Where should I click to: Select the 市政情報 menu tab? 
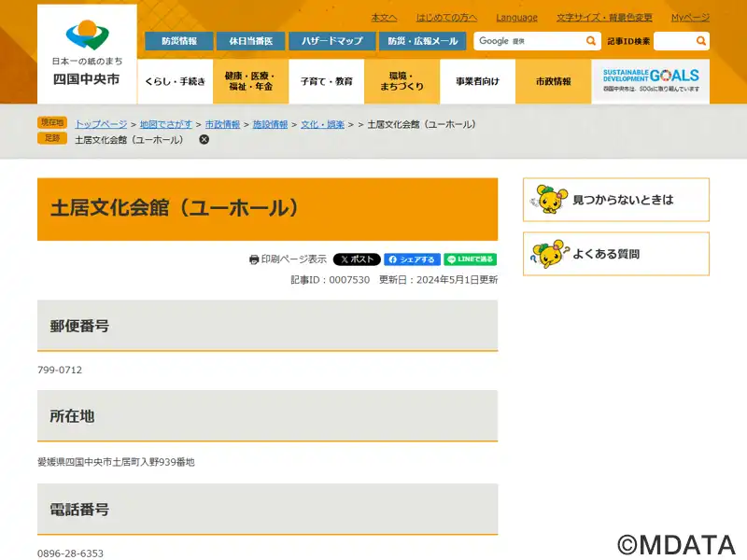[x=554, y=81]
